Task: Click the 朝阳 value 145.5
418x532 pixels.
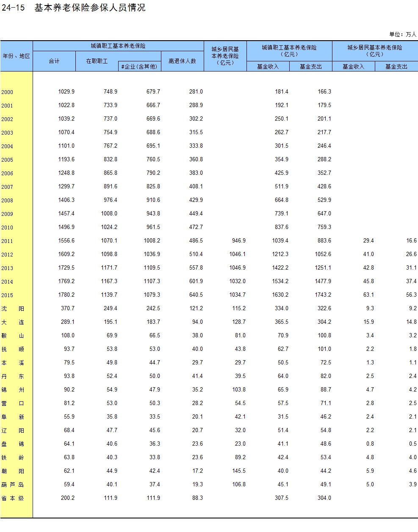Action: click(x=238, y=471)
